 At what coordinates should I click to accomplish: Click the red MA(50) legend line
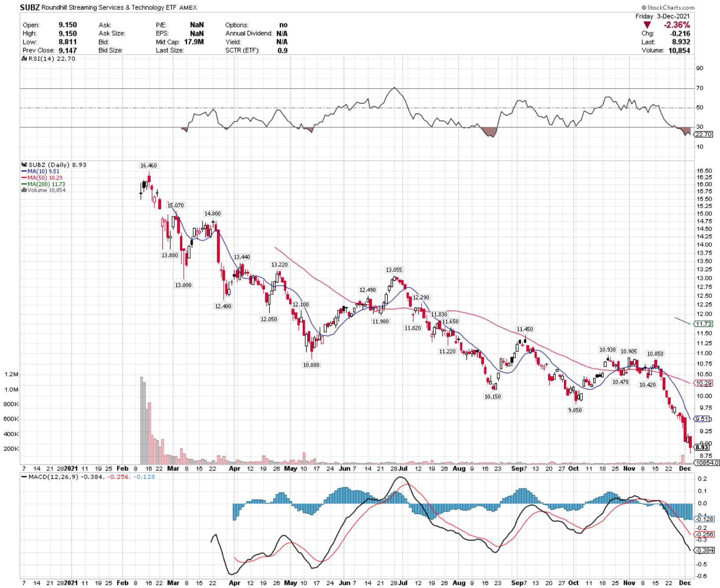tap(24, 178)
